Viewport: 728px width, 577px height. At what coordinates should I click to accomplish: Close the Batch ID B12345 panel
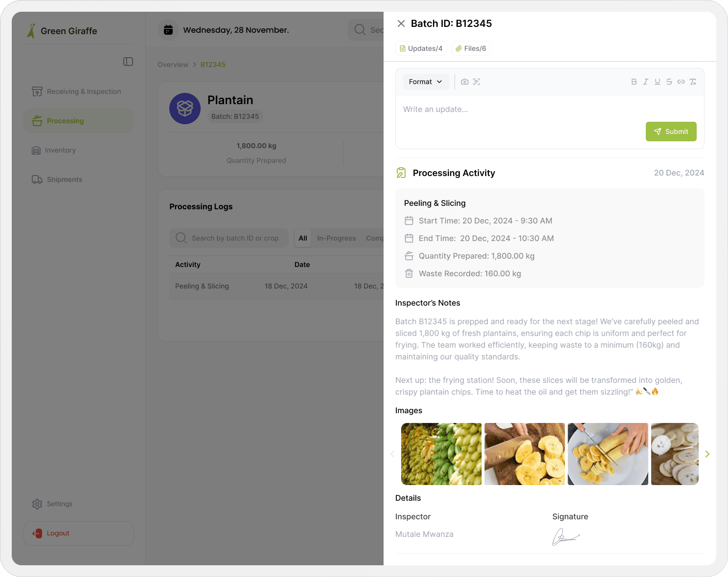(x=401, y=23)
